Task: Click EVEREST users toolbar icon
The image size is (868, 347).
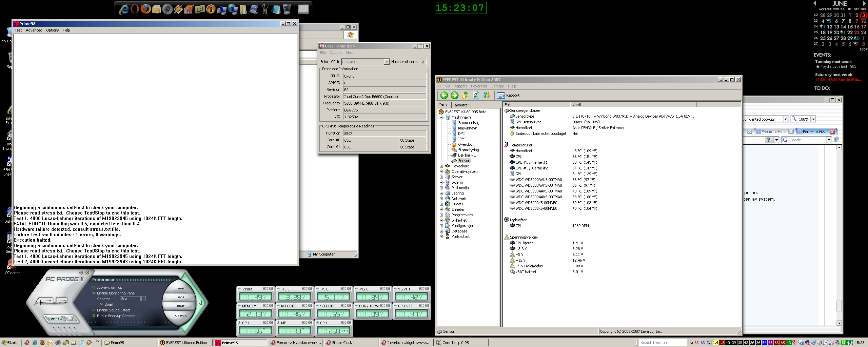Action: tap(487, 96)
